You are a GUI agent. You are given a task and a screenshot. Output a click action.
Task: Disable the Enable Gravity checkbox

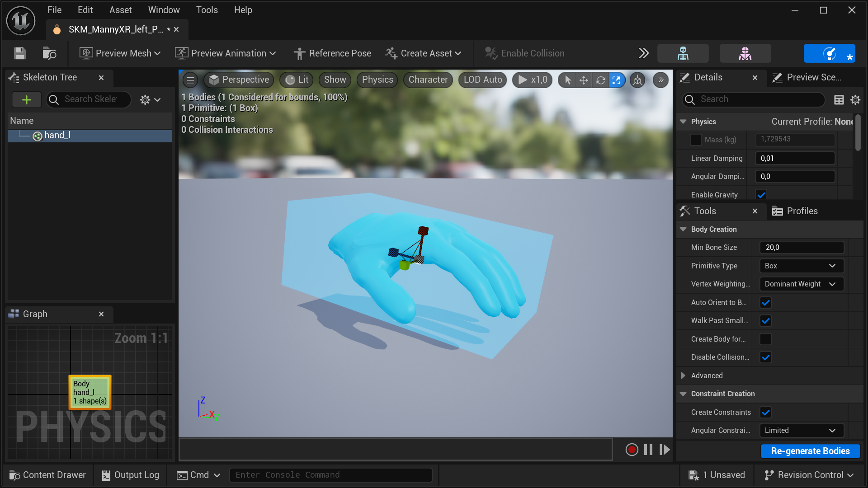click(761, 194)
